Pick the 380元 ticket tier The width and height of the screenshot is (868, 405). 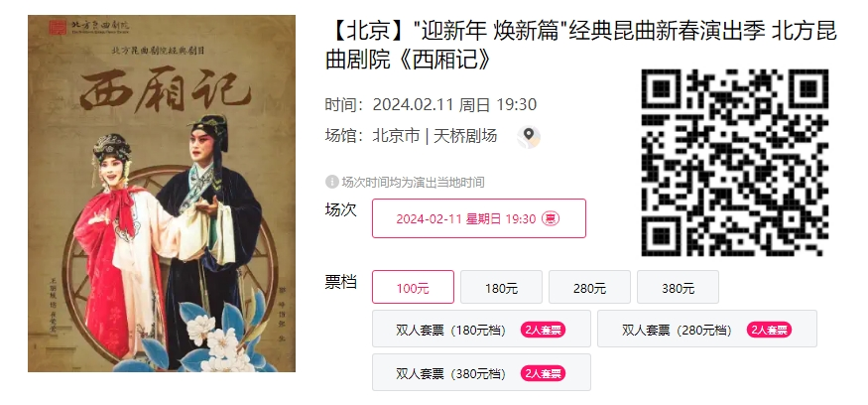tap(679, 288)
